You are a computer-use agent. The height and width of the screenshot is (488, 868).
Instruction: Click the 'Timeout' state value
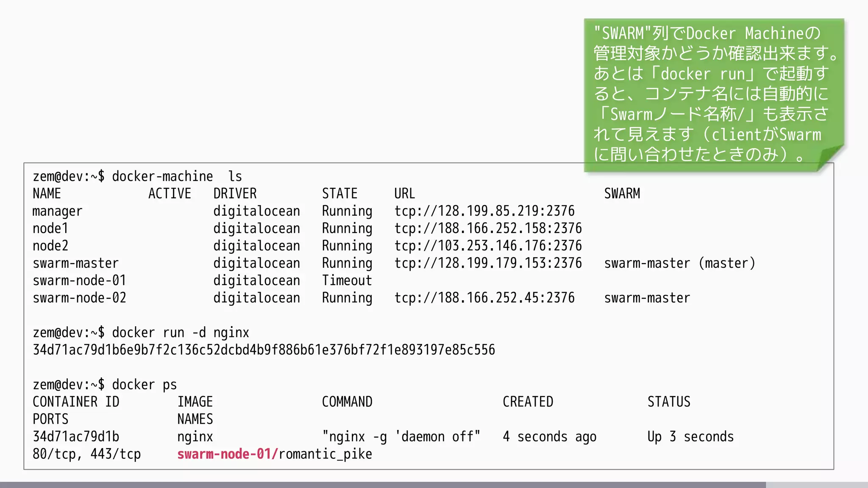coord(347,280)
